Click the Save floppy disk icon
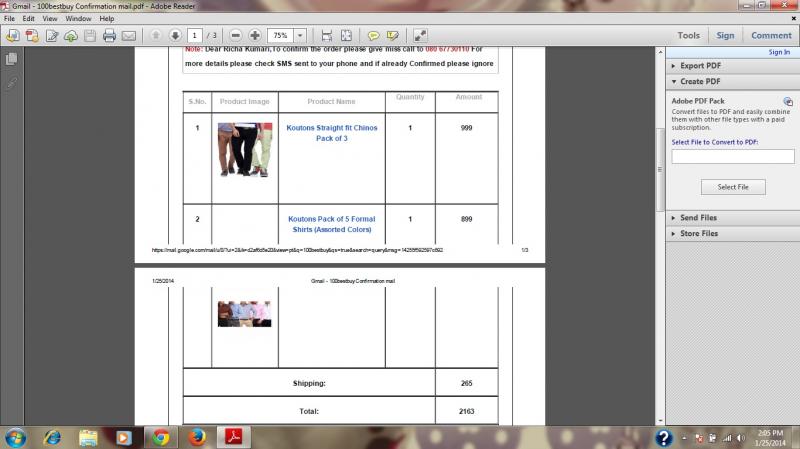Image resolution: width=800 pixels, height=449 pixels. click(x=90, y=35)
